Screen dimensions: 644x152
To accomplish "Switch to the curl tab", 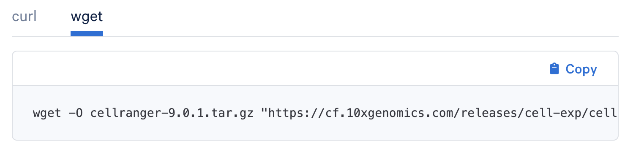I will pyautogui.click(x=24, y=17).
